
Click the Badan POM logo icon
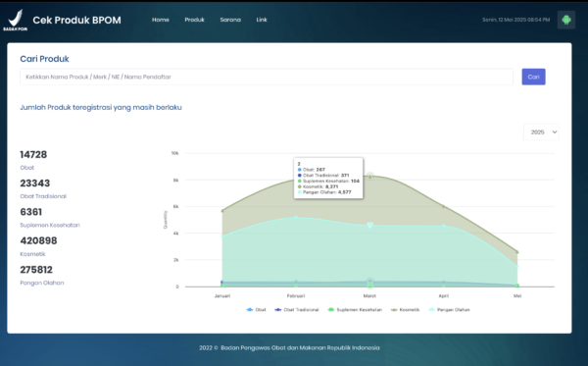pos(16,20)
